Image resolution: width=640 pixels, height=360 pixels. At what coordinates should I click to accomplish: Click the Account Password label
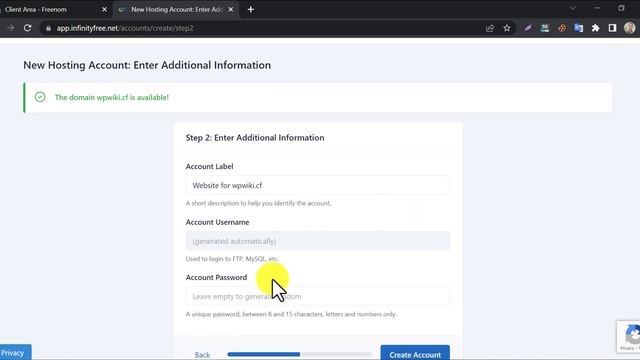pyautogui.click(x=216, y=278)
